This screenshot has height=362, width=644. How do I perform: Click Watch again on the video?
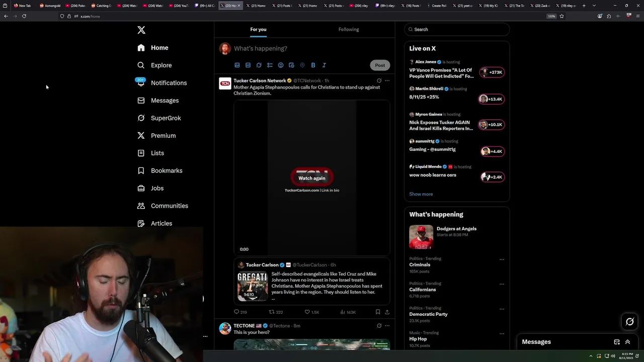312,178
